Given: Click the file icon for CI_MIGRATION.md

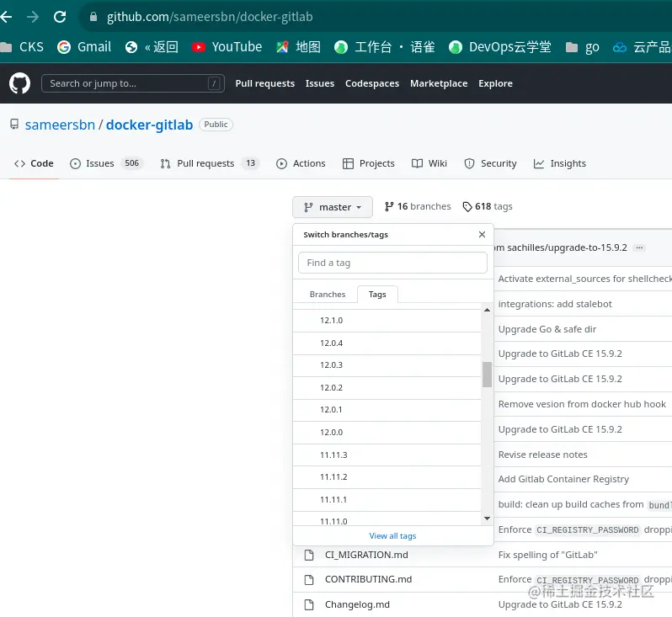Looking at the screenshot, I should [308, 555].
